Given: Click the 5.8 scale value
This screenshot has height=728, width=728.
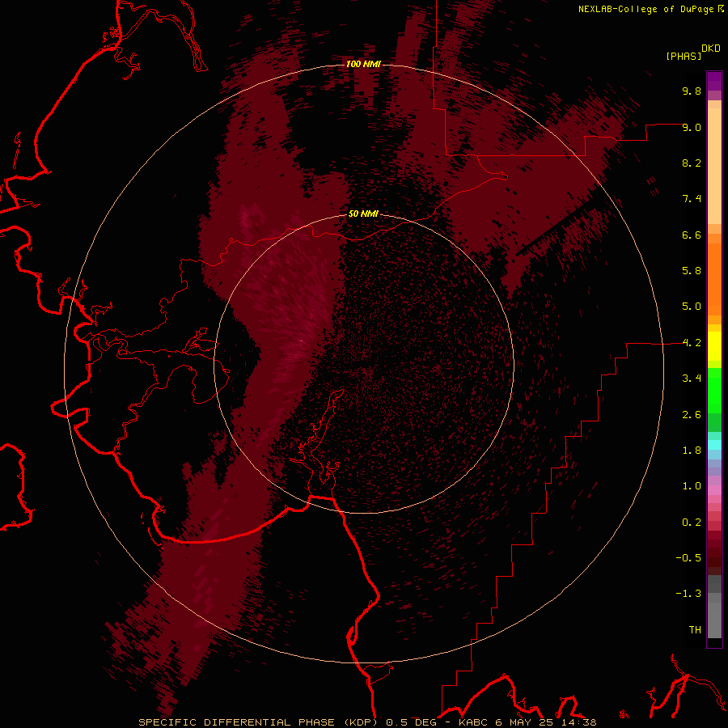Looking at the screenshot, I should coord(692,271).
